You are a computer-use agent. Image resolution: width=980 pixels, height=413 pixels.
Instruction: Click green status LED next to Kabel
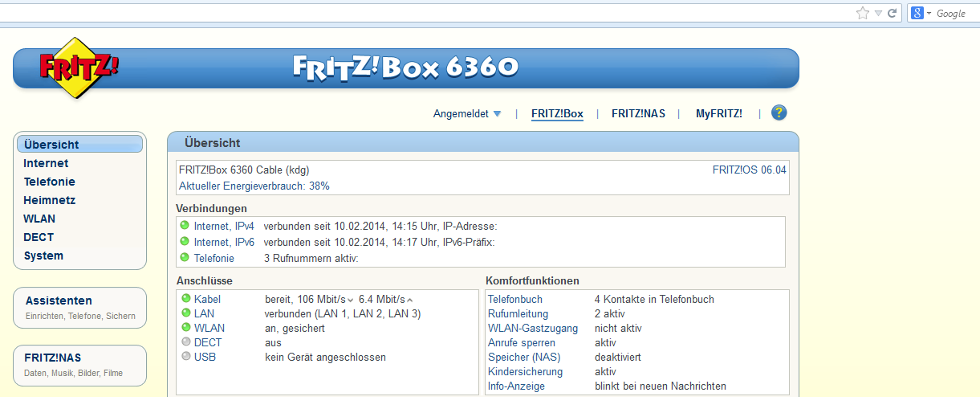[186, 299]
